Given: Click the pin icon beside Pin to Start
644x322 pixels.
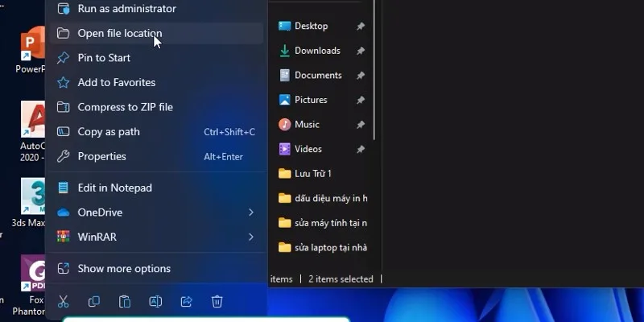Looking at the screenshot, I should click(64, 58).
